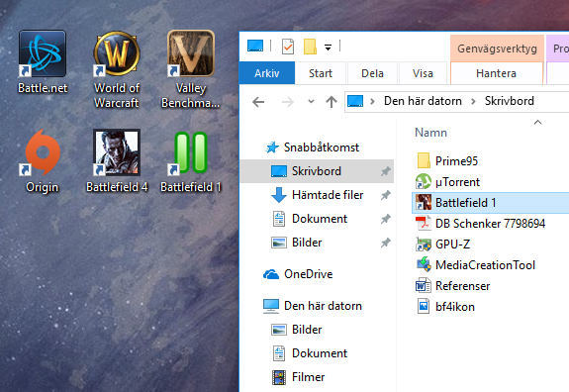Select Skrivbord under Snabbåtkomst

317,171
